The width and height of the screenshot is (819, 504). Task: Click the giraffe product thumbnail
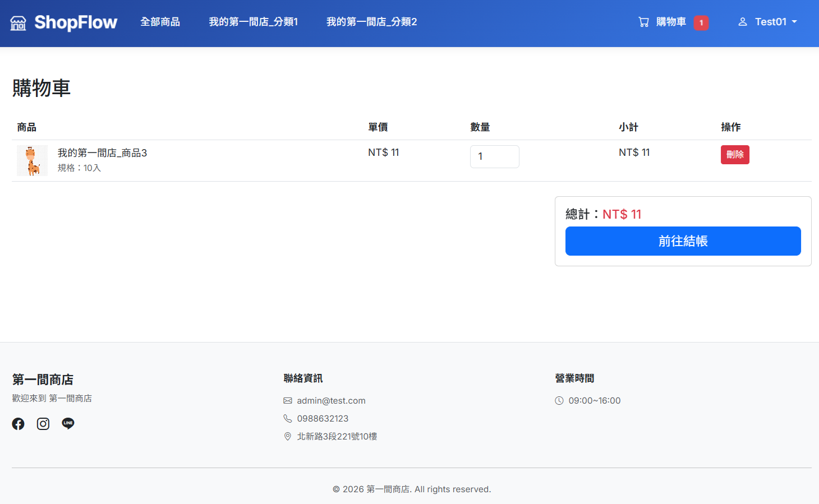(x=32, y=160)
